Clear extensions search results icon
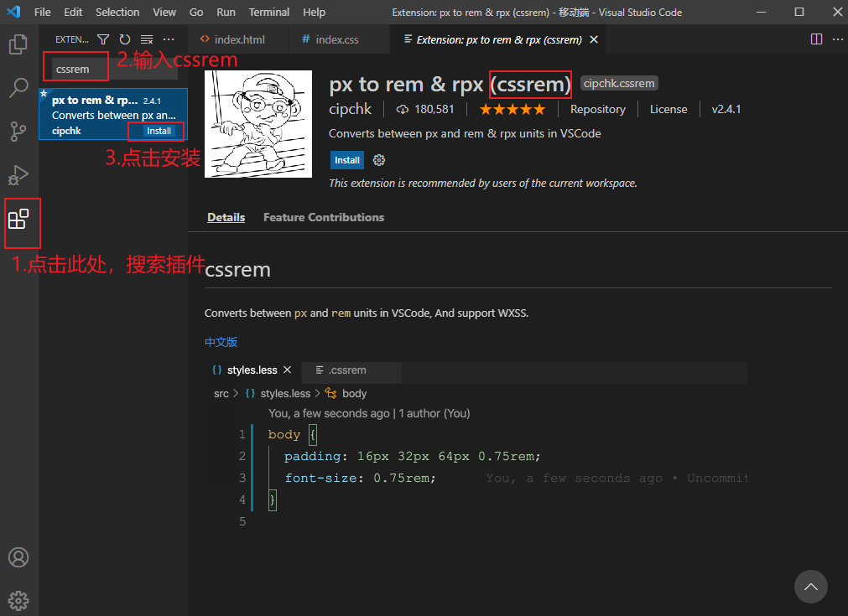 click(x=147, y=39)
